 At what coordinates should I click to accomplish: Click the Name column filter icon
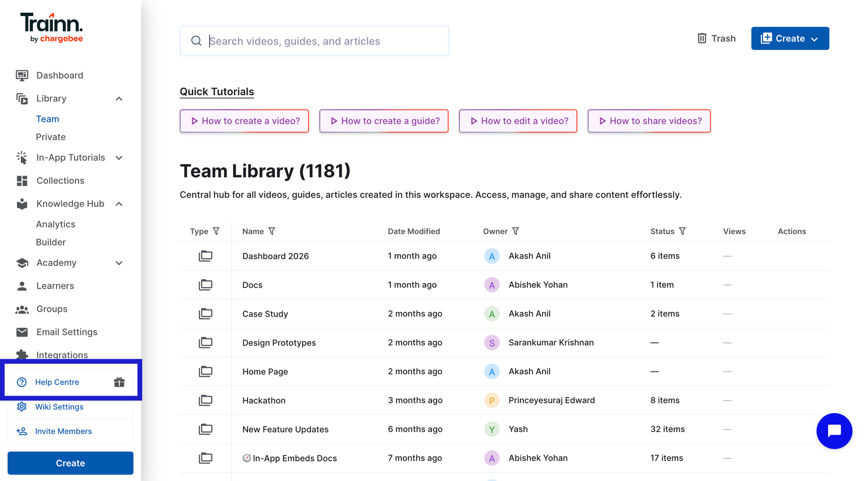pos(272,231)
